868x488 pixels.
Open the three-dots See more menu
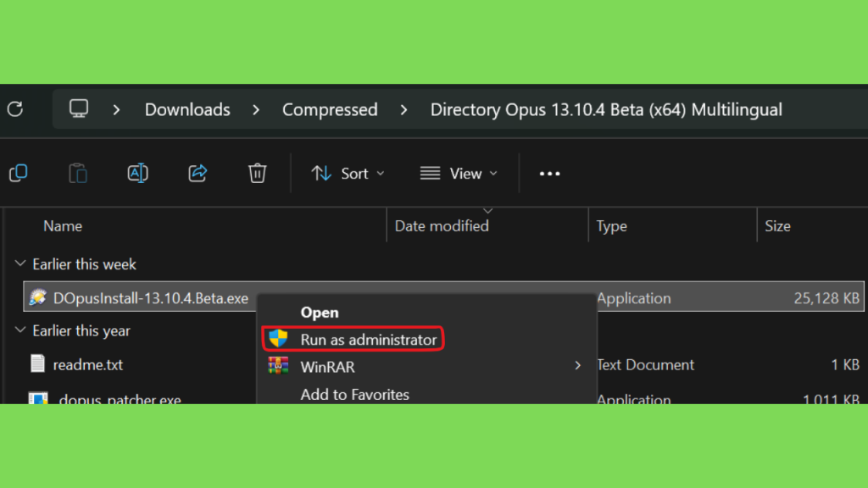(x=549, y=174)
